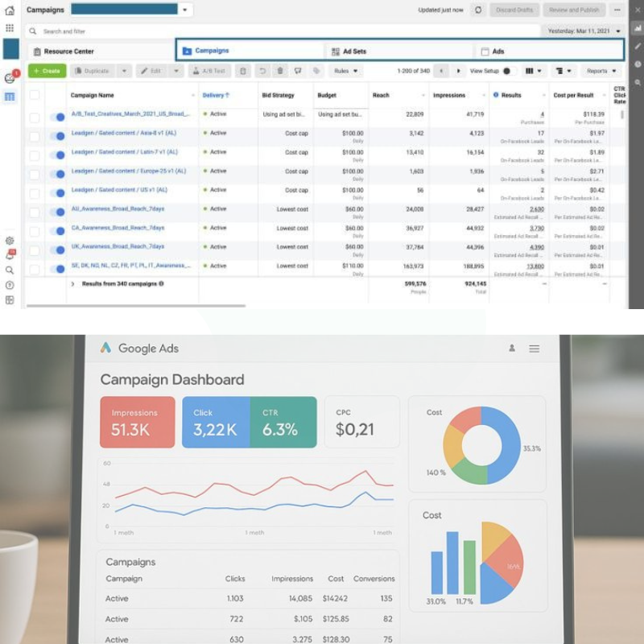Click the refresh icon beside Updated just now

click(478, 10)
